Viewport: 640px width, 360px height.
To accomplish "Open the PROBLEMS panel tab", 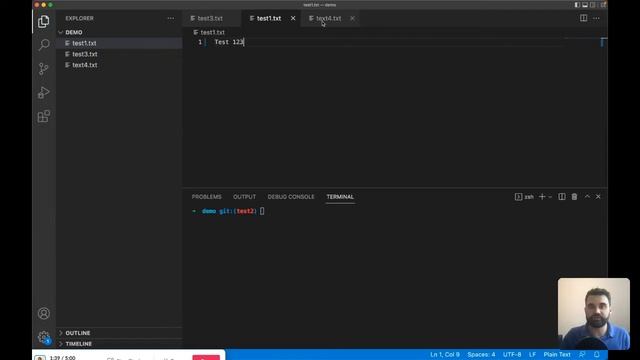I will coord(207,197).
